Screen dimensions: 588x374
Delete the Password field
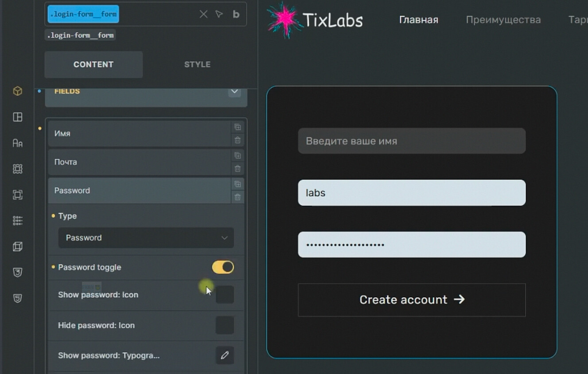[238, 197]
